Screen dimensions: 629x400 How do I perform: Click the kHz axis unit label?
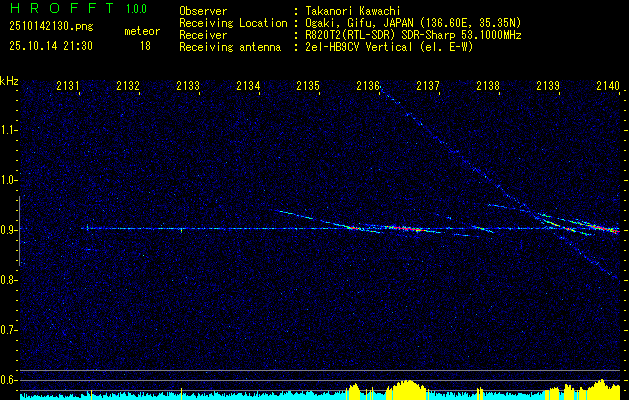click(9, 81)
